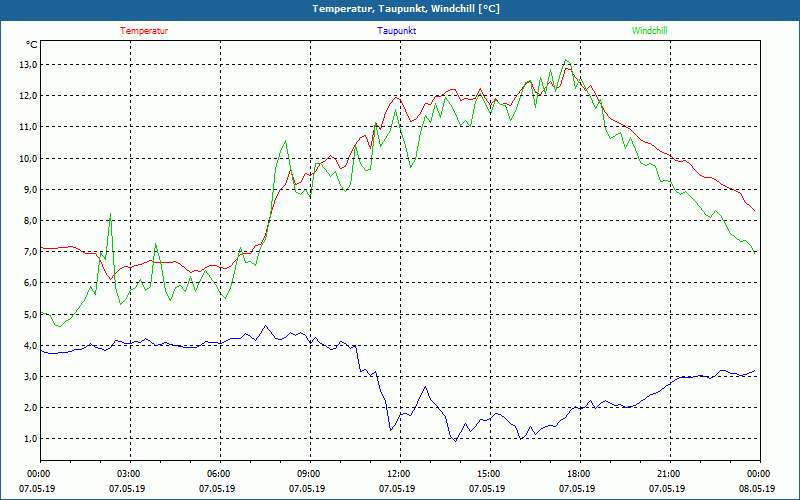
Task: Click the 12:00 time label on the x-axis
Action: click(400, 473)
